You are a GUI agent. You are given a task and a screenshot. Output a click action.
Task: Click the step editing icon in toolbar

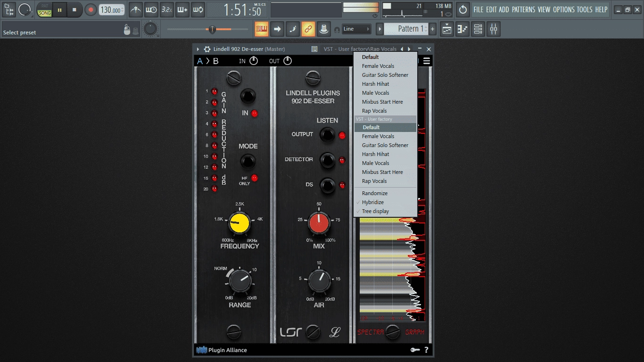[x=293, y=29]
